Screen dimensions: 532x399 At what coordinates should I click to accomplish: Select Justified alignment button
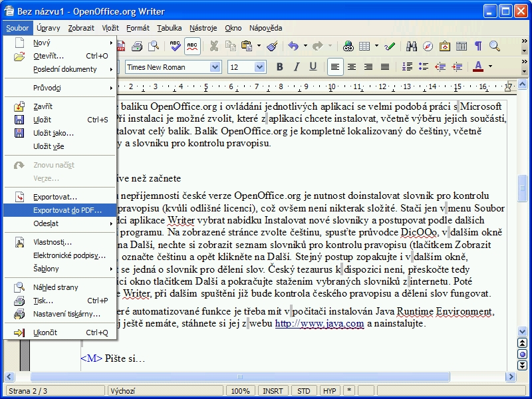pos(385,66)
